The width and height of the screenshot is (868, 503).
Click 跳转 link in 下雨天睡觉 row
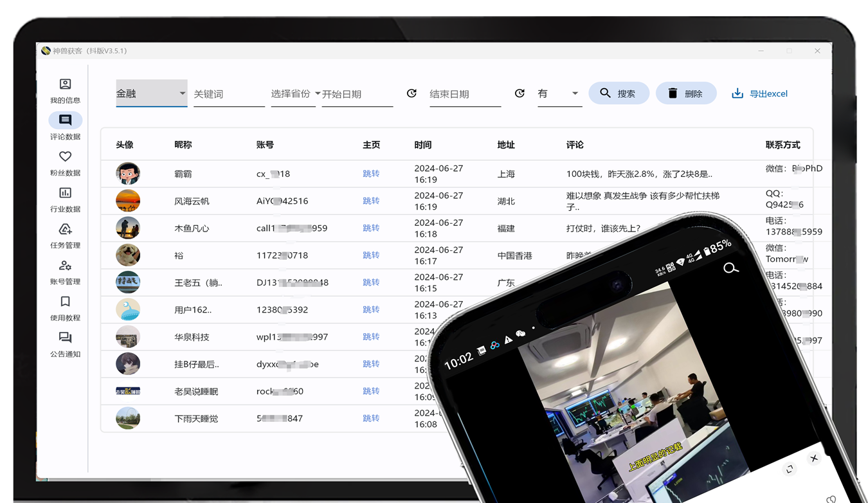(x=371, y=417)
